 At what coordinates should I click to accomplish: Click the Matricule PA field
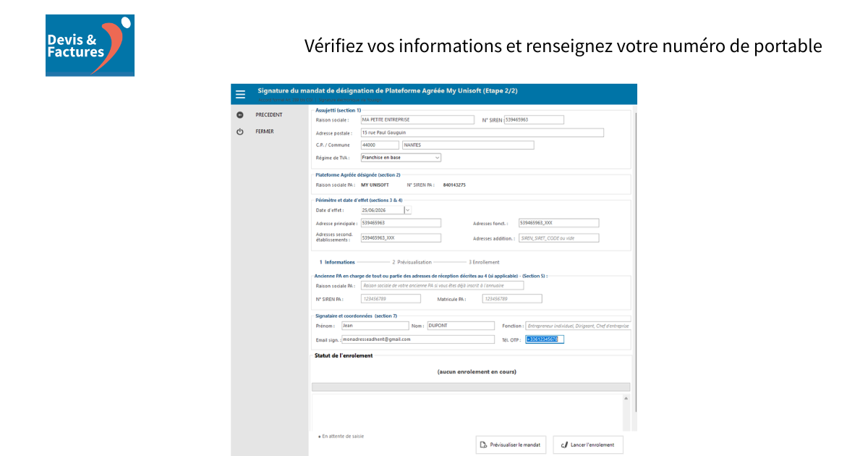click(511, 299)
